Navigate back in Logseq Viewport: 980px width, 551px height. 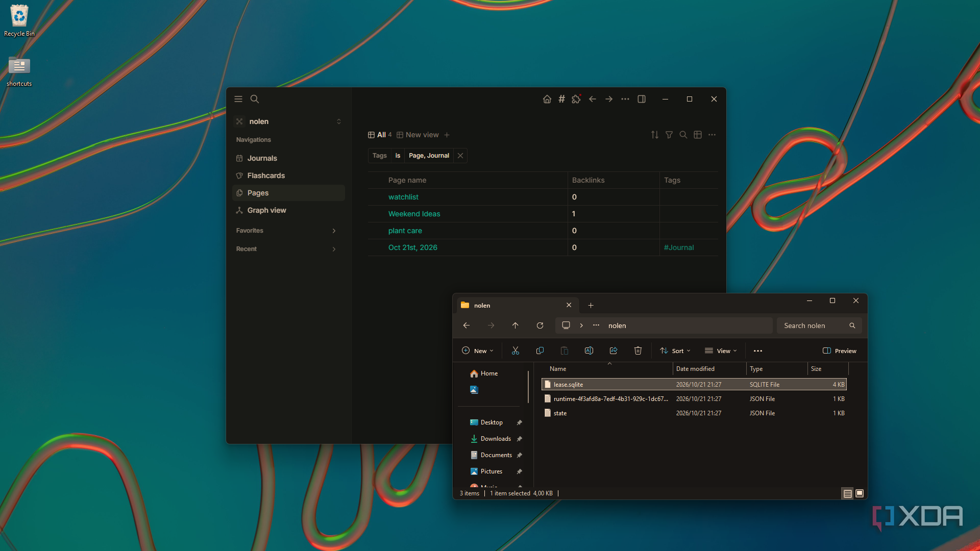[x=593, y=99]
